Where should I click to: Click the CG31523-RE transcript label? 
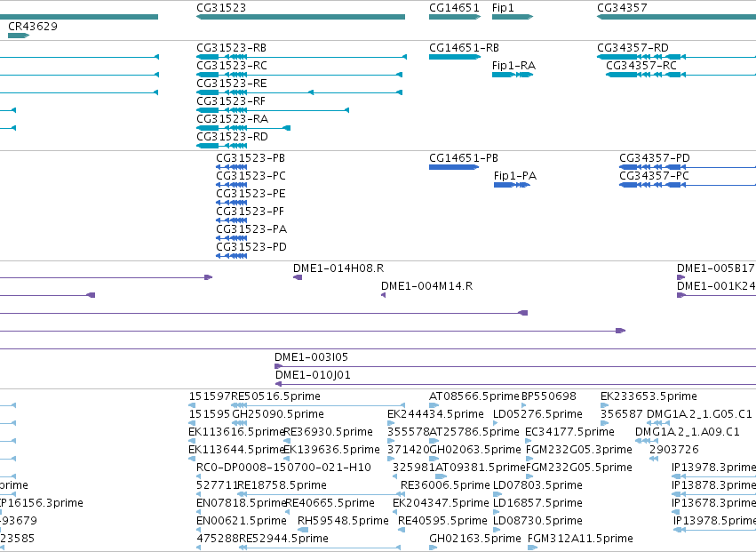(232, 84)
